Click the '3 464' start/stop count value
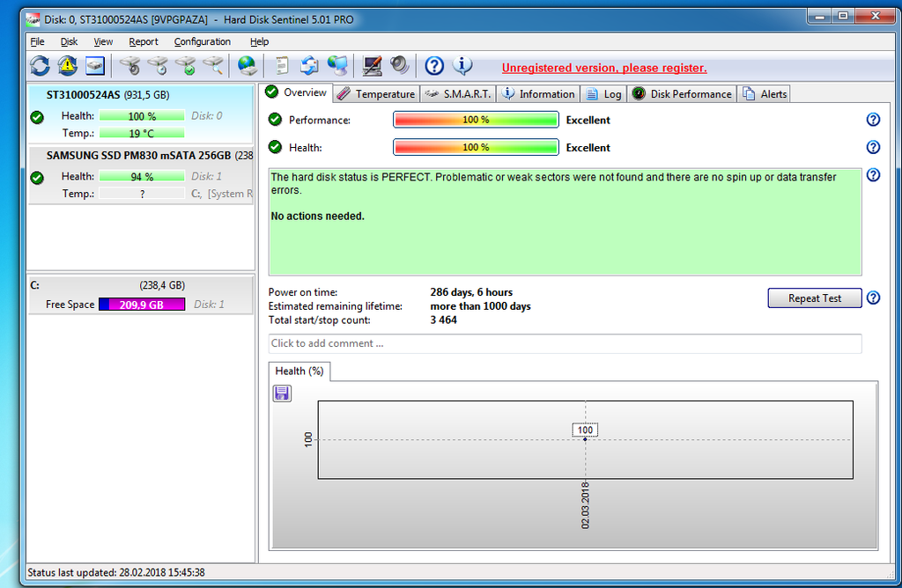 click(444, 320)
